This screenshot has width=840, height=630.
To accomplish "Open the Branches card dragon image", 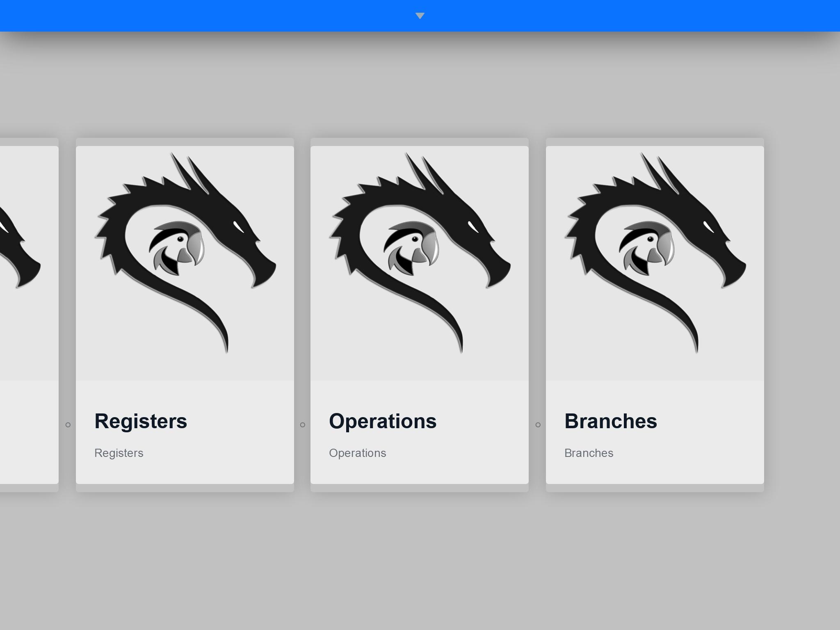I will point(655,263).
